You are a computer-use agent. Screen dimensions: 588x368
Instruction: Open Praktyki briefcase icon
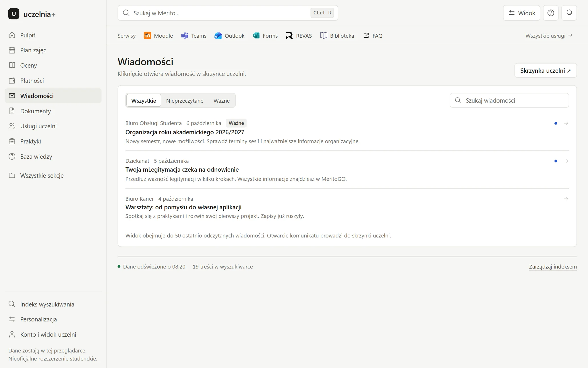tap(12, 141)
